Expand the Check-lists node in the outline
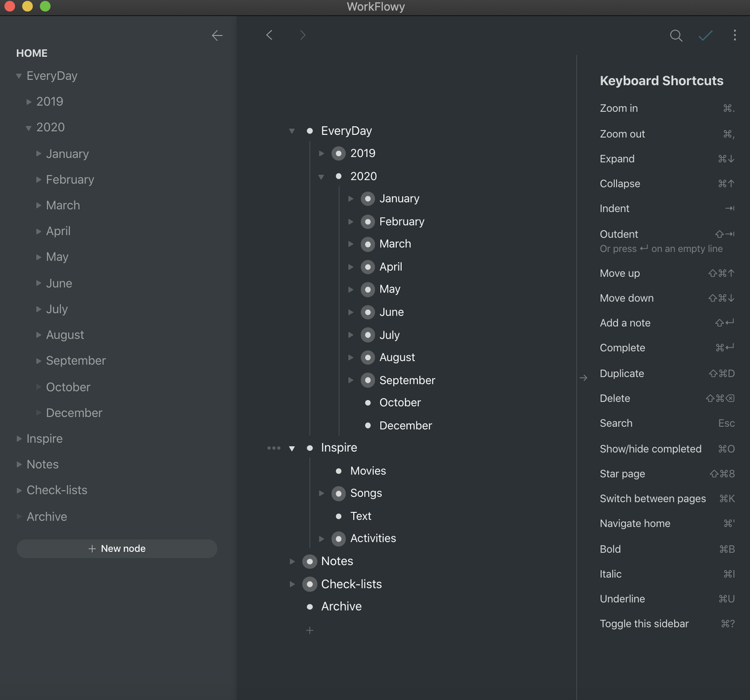The width and height of the screenshot is (750, 700). 292,584
